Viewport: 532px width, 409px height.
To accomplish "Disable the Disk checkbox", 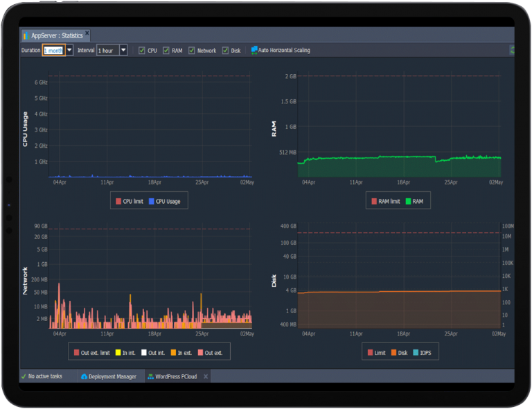I will (225, 51).
